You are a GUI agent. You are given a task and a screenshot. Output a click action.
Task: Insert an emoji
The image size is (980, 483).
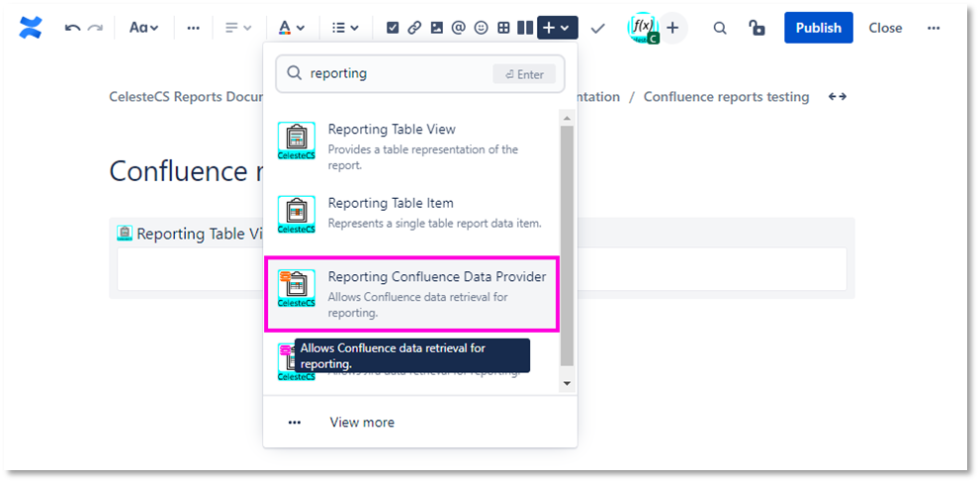tap(481, 28)
